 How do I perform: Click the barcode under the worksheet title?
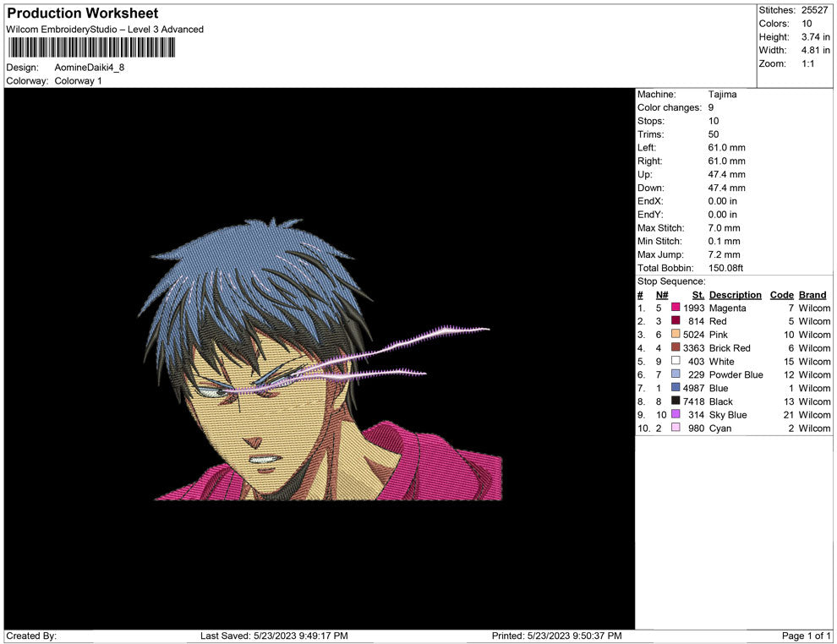pos(90,48)
